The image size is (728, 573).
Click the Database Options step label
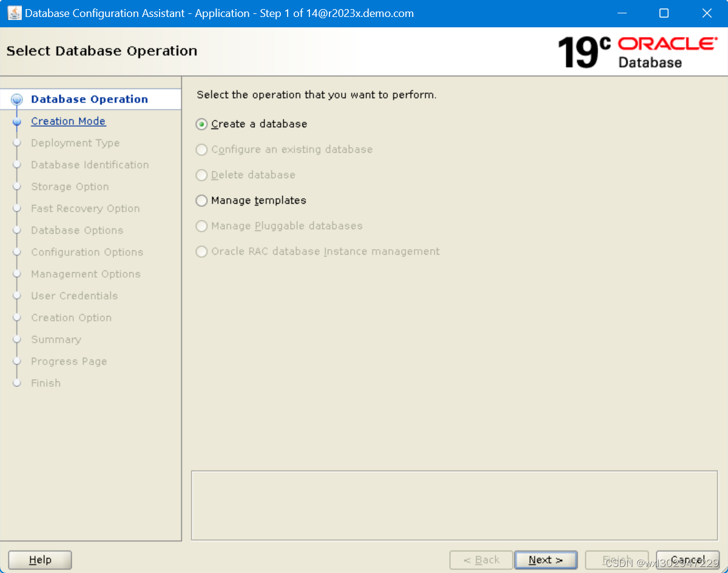tap(77, 230)
